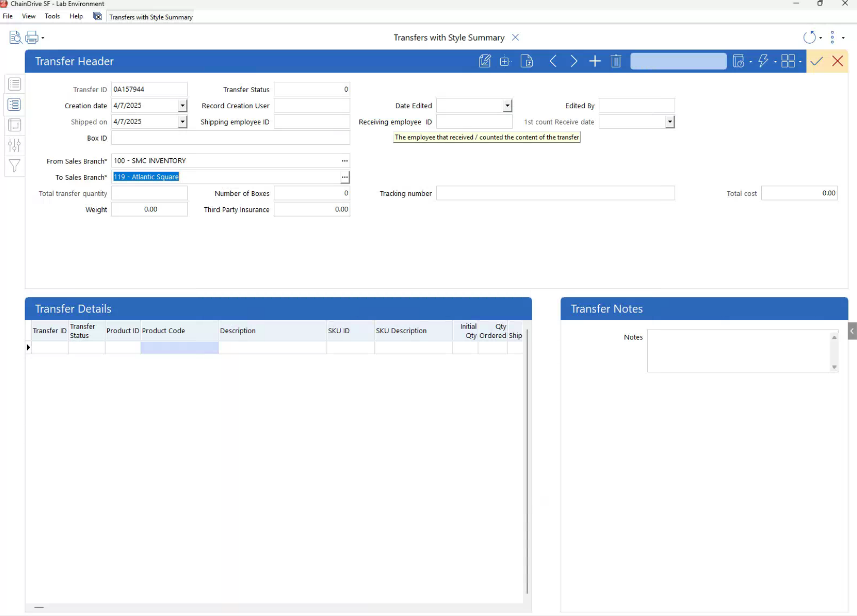This screenshot has height=616, width=857.
Task: Expand the right side panel chevron
Action: (852, 331)
